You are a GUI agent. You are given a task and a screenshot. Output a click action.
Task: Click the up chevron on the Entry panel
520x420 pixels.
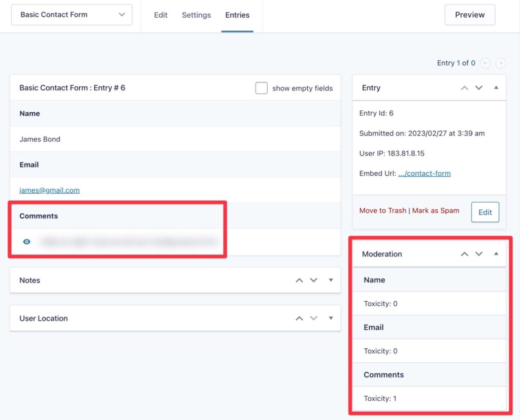point(464,87)
